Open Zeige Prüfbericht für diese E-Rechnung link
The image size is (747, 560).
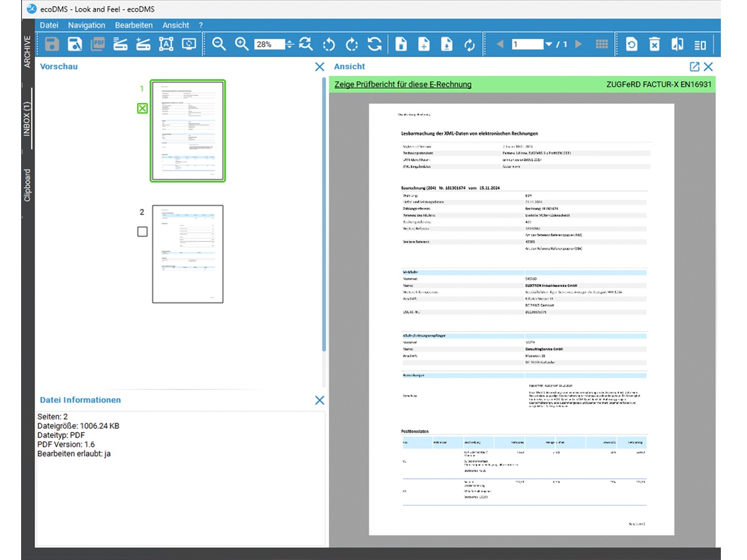pos(403,85)
